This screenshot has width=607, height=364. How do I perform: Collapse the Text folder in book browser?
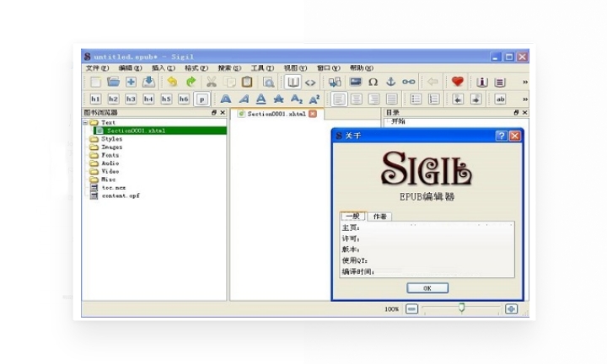click(85, 123)
